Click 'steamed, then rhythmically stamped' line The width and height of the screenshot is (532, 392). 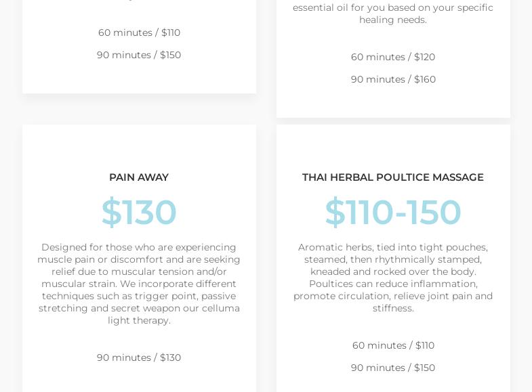[x=393, y=259]
